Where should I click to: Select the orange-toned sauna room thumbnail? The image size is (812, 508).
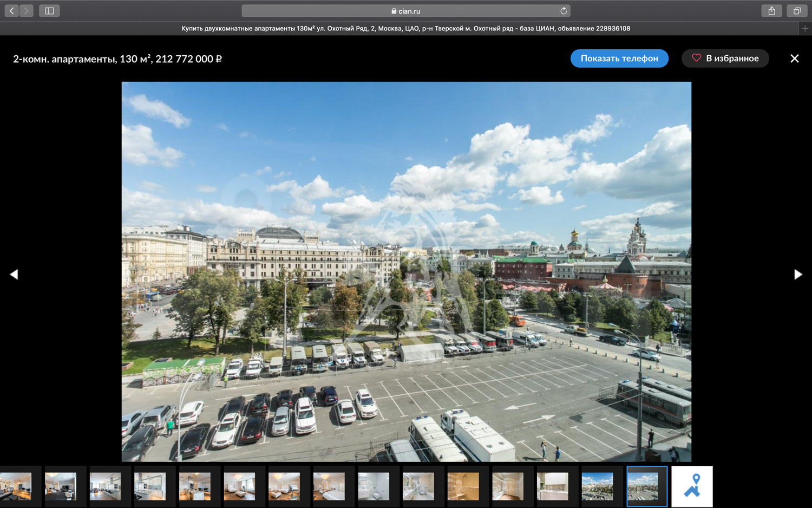463,486
